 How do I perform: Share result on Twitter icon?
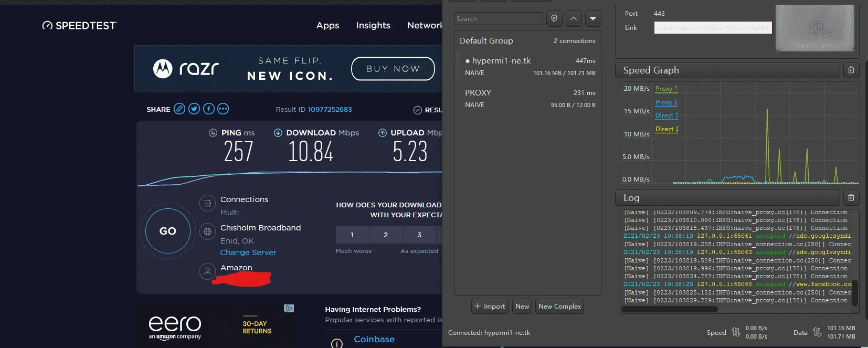tap(194, 109)
